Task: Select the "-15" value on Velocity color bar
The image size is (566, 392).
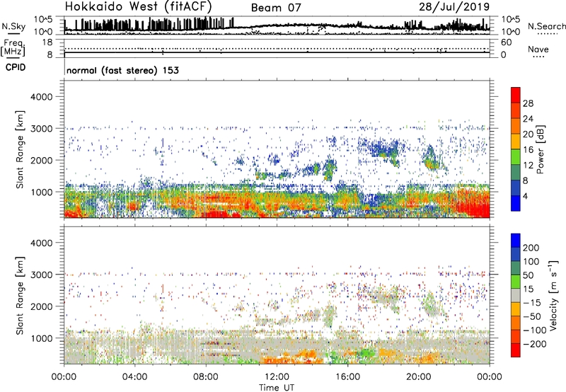Action: [x=532, y=303]
